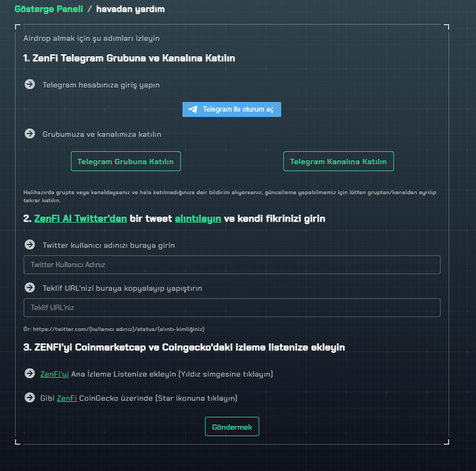Open the ZenFi AI Twitter'dan link

pyautogui.click(x=80, y=218)
